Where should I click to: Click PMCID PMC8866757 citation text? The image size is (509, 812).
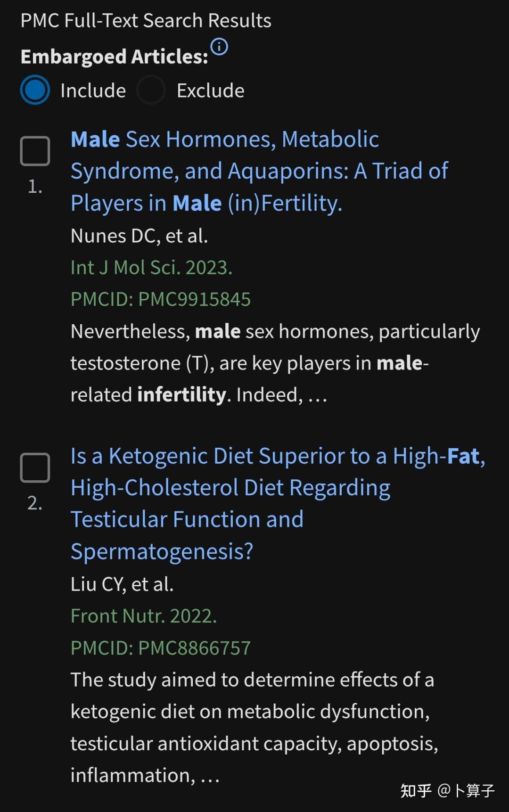pyautogui.click(x=161, y=648)
